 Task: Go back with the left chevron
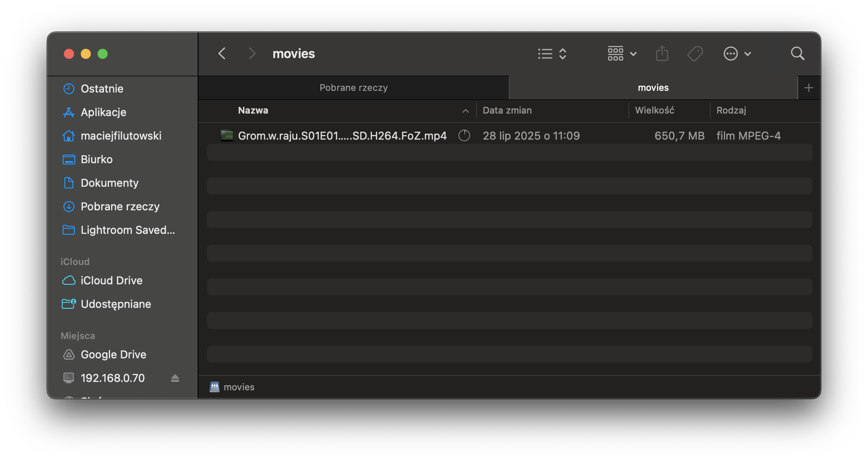coord(222,54)
